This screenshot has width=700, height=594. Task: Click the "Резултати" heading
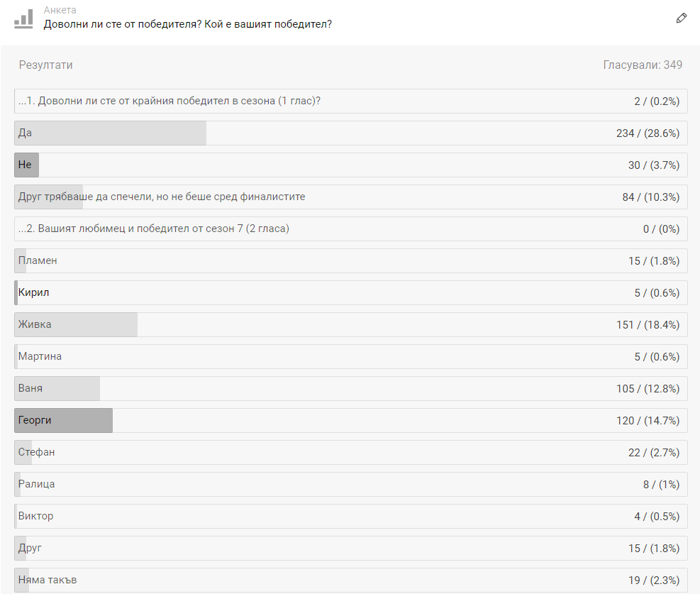(45, 65)
